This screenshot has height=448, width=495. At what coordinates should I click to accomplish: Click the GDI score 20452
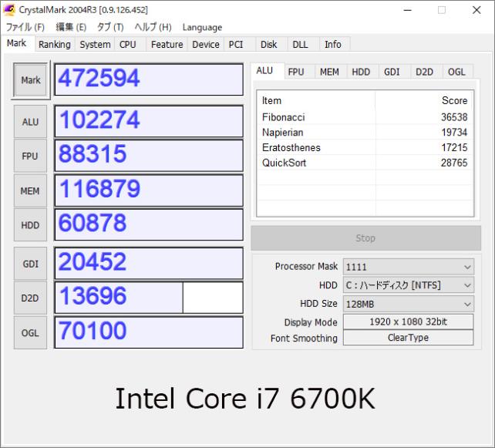149,263
